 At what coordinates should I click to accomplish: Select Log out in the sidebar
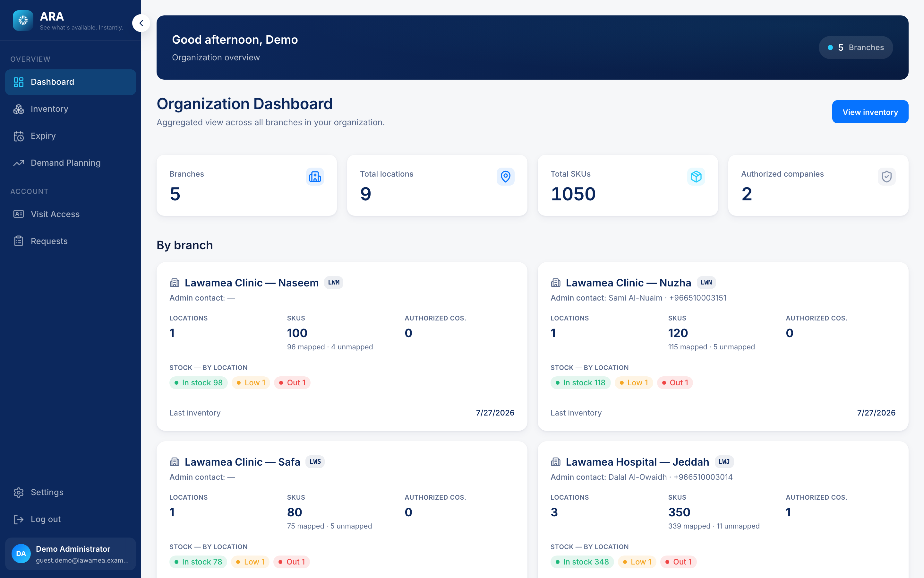tap(71, 519)
